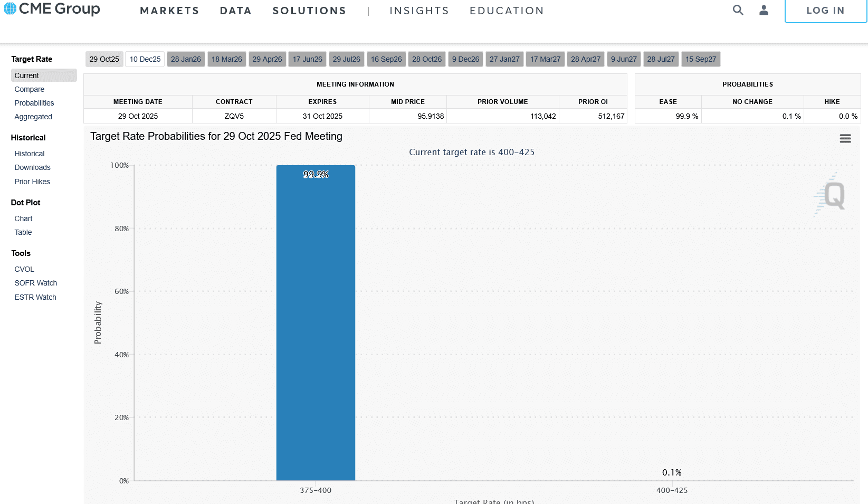
Task: Switch to the 28 Jan26 meeting tab
Action: tap(186, 59)
